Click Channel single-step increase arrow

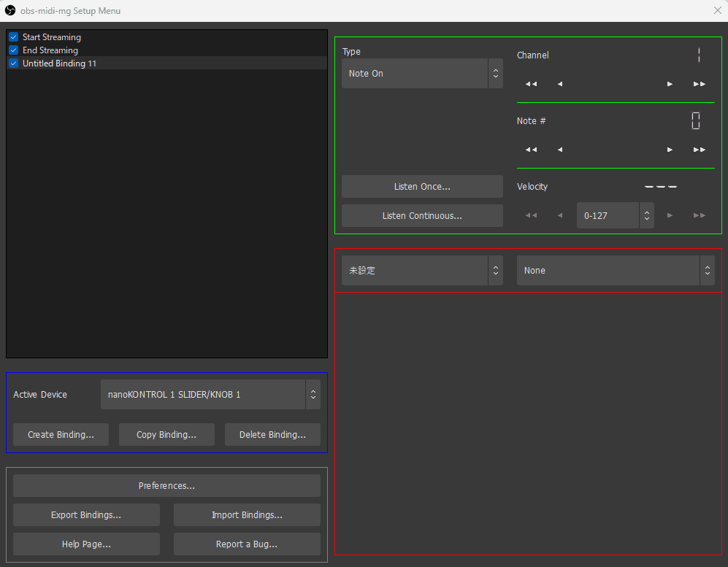click(670, 84)
